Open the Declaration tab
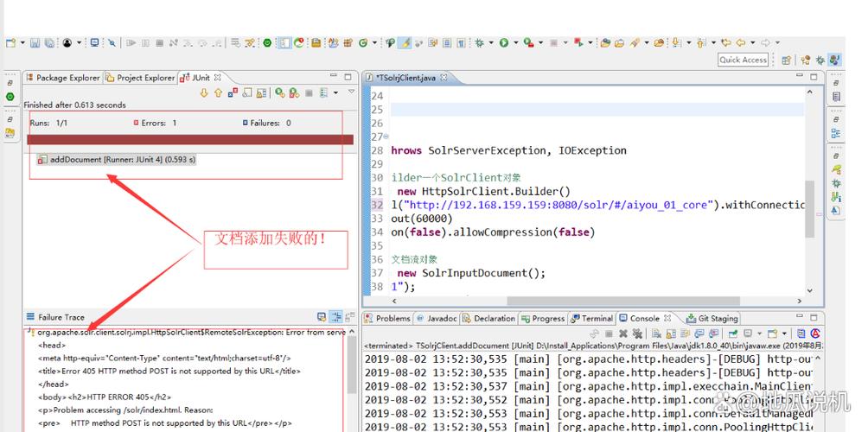868x432 pixels. coord(488,319)
